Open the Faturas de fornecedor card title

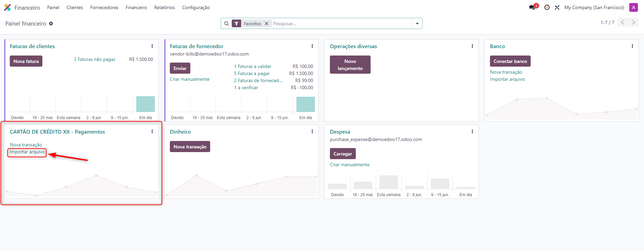pos(196,46)
